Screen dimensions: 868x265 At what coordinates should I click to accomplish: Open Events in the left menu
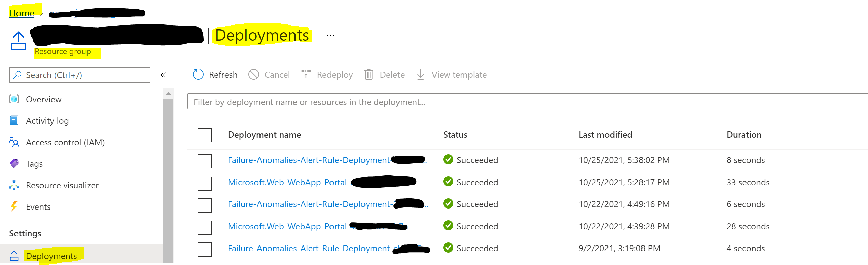tap(38, 207)
